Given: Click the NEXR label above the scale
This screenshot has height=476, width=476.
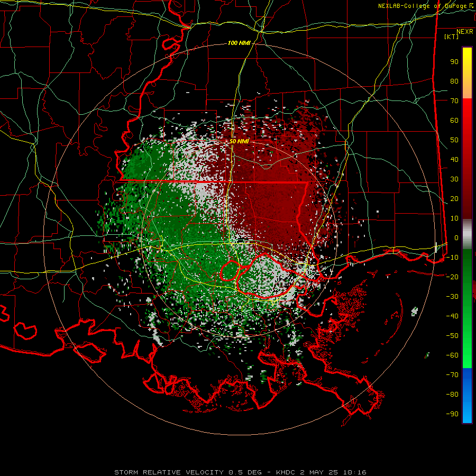Looking at the screenshot, I should tap(465, 32).
